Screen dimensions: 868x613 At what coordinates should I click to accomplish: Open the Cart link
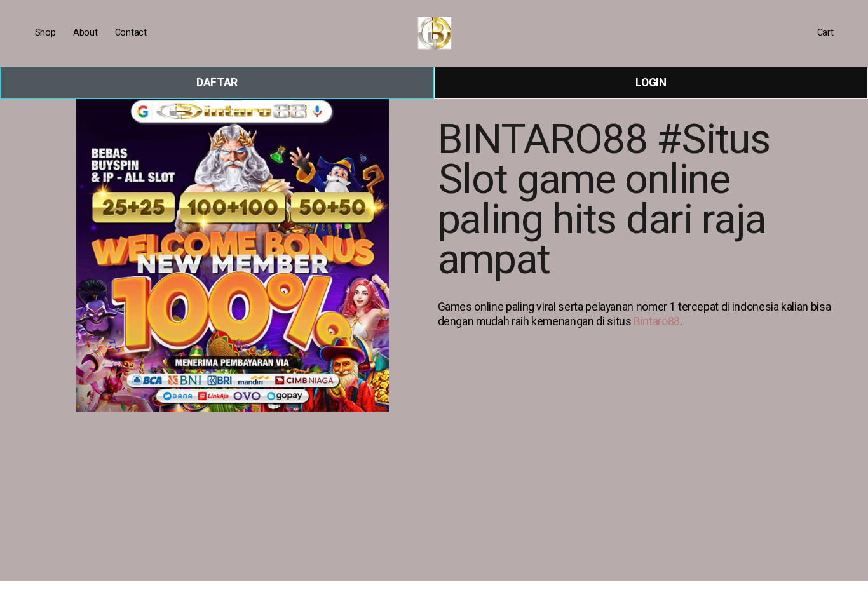click(x=825, y=32)
